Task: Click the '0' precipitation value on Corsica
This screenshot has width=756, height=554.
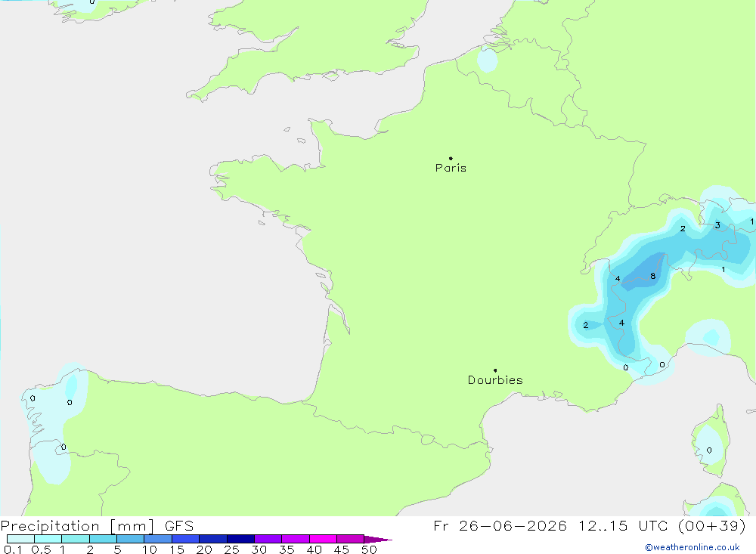Action: click(709, 450)
